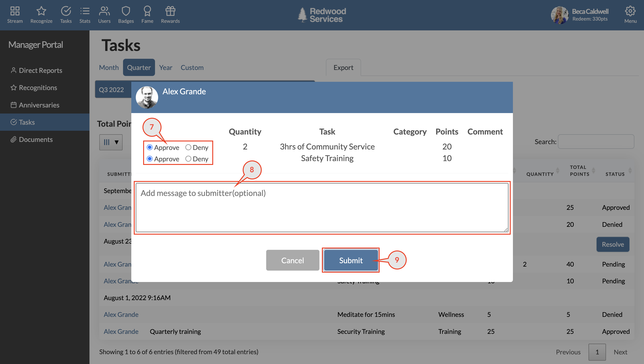Click Beca Caldwell's profile avatar
Viewport: 644px width, 364px height.
pos(560,15)
